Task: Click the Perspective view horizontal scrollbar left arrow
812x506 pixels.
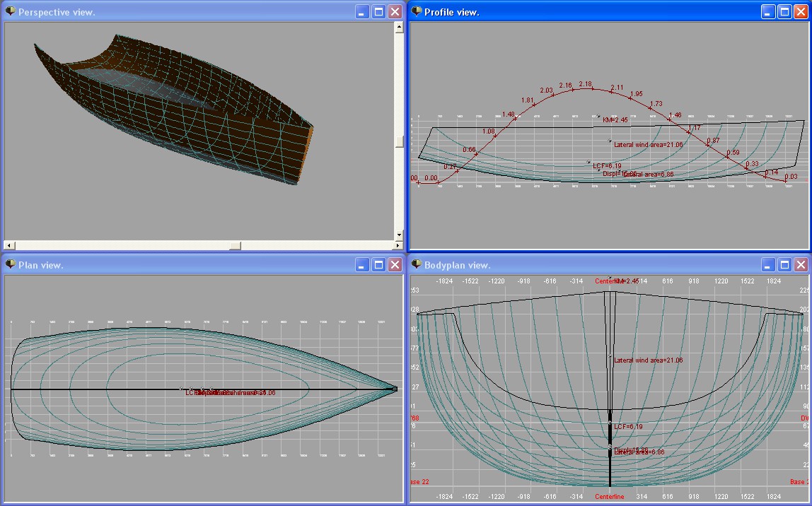Action: pos(9,245)
